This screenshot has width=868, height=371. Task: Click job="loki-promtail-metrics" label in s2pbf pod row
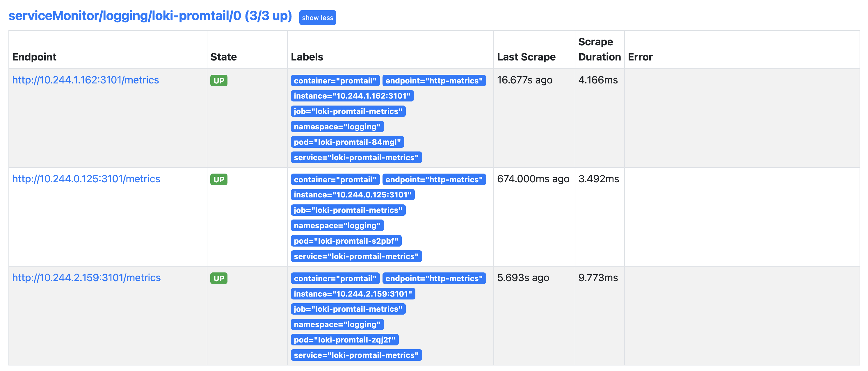click(348, 211)
